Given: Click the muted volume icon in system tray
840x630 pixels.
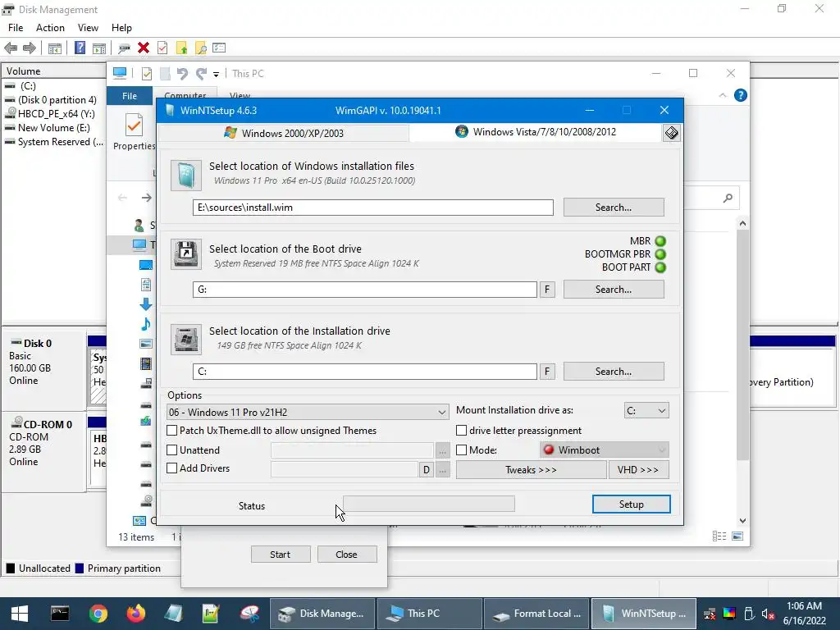Looking at the screenshot, I should (x=768, y=614).
